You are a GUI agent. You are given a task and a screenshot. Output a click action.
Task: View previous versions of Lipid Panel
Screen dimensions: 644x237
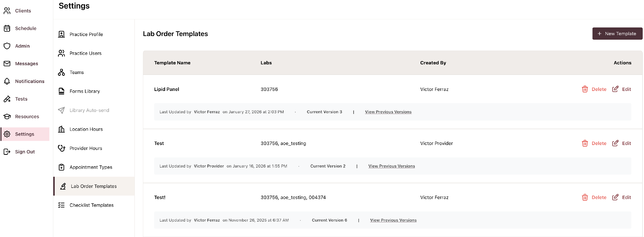click(388, 112)
